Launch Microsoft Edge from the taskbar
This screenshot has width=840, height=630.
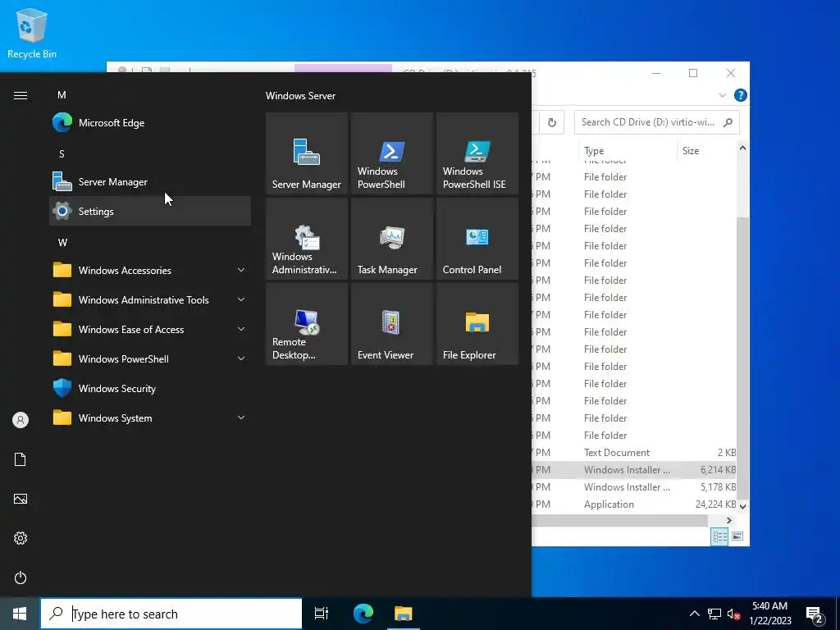tap(363, 614)
